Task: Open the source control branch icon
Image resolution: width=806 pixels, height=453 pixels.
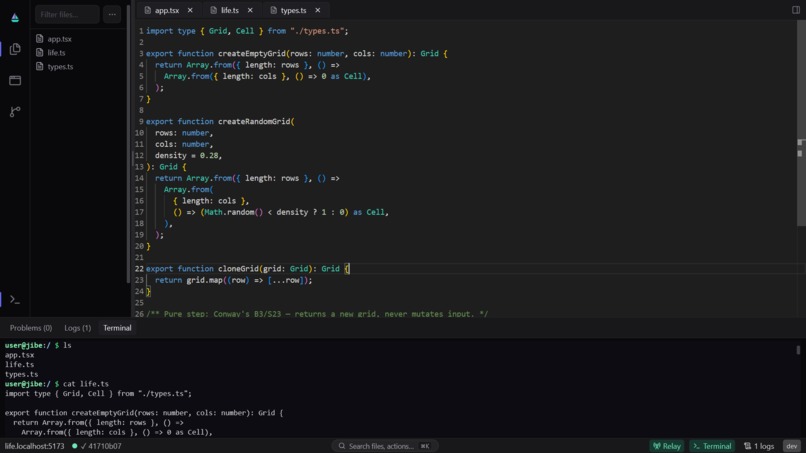Action: click(15, 112)
